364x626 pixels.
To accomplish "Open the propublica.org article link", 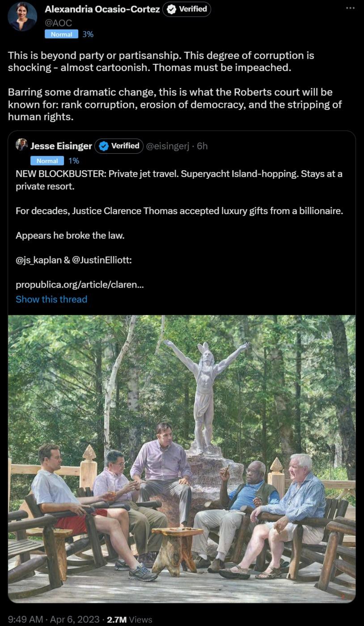I will tap(80, 284).
